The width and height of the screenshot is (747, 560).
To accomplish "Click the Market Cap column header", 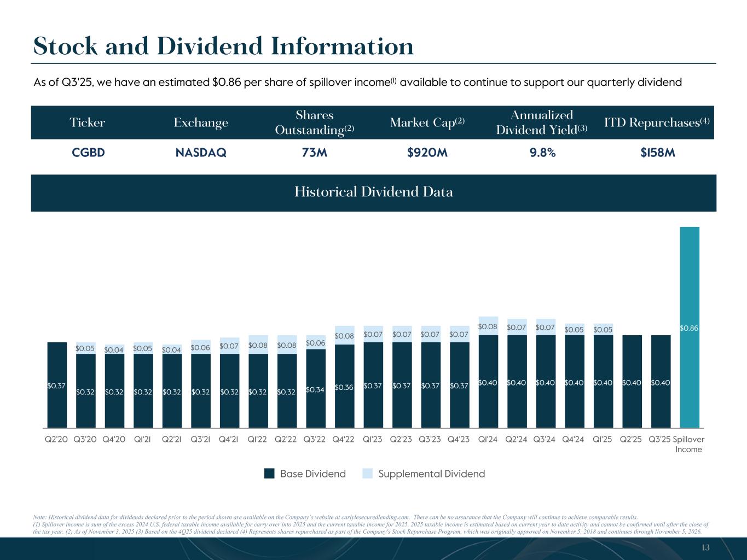I will pyautogui.click(x=427, y=122).
